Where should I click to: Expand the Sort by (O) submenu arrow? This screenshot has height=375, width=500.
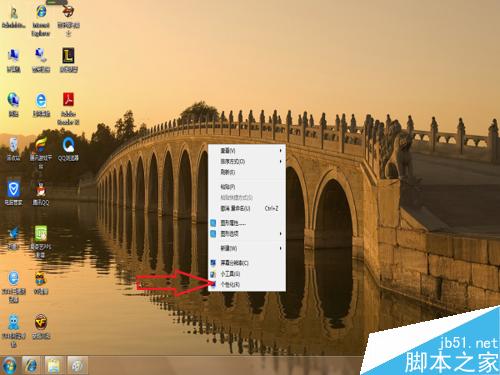coord(280,161)
